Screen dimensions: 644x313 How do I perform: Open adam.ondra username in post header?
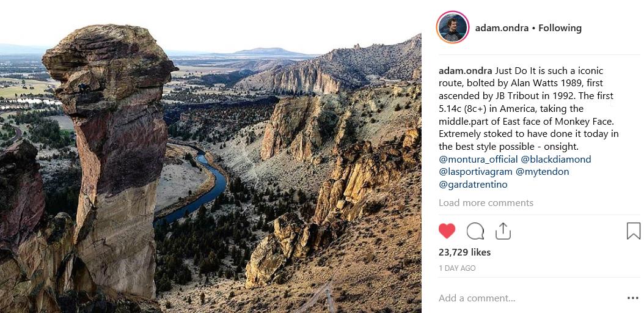click(x=502, y=28)
